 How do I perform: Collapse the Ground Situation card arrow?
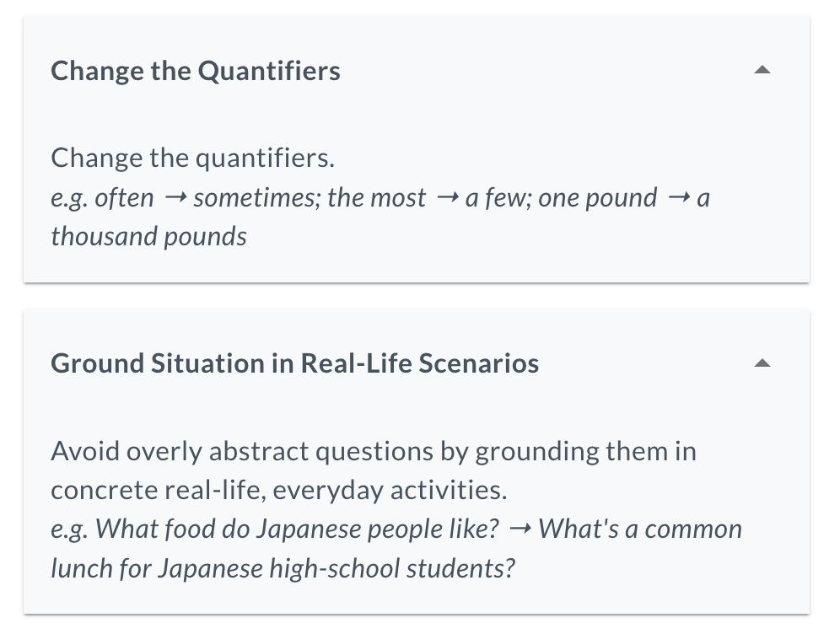762,363
